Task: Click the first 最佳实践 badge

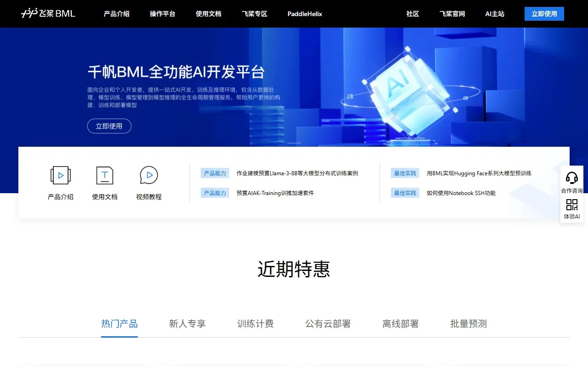Action: pos(405,173)
